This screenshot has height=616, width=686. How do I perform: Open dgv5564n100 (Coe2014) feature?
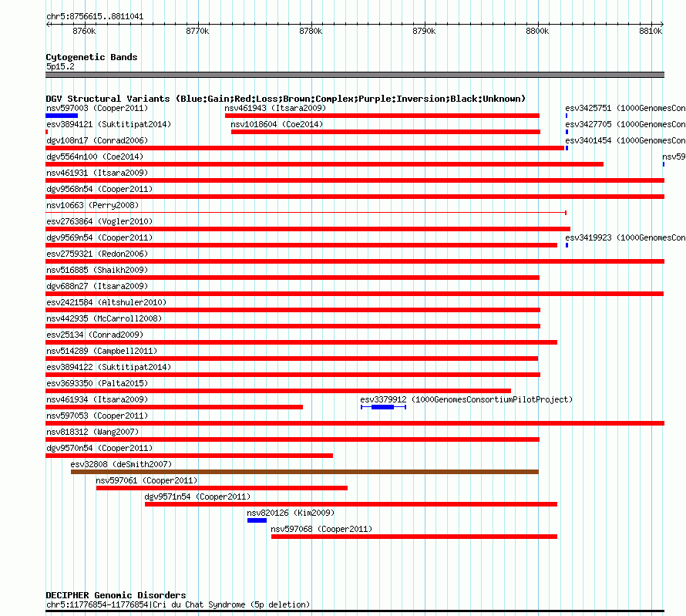click(x=325, y=164)
